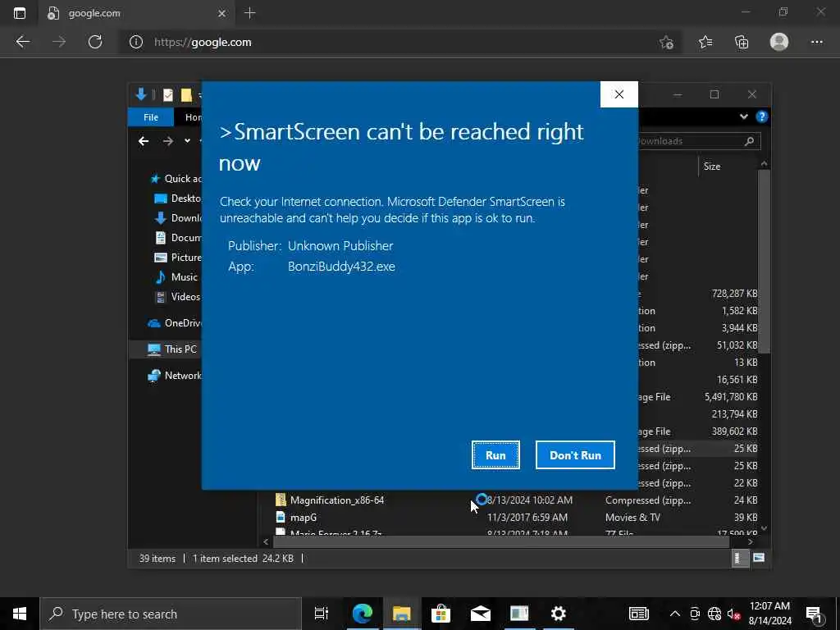Select Network in navigation pane
This screenshot has height=630, width=840.
174,376
